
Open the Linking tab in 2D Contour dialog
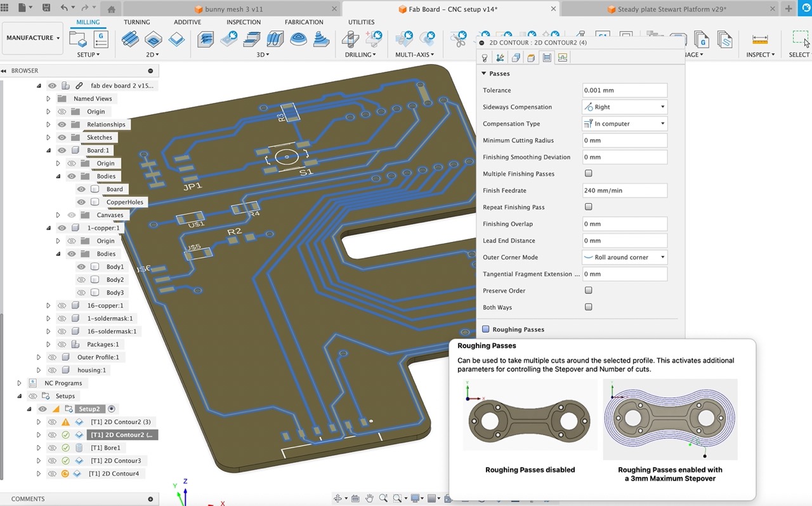click(562, 58)
